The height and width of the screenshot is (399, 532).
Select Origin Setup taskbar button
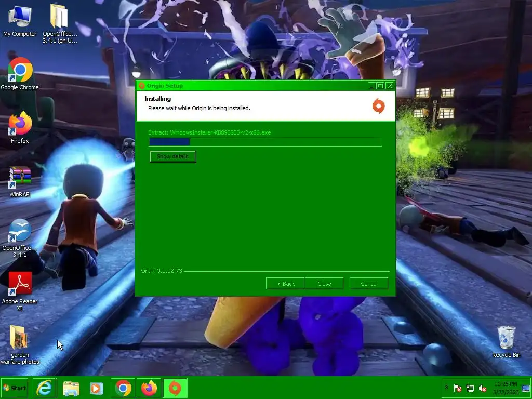coord(175,388)
